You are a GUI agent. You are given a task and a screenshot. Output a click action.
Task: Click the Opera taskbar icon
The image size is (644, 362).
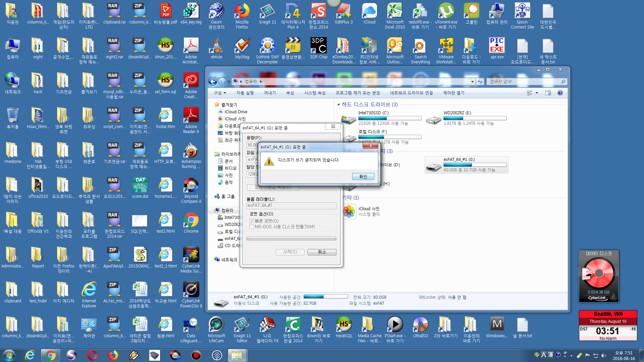[x=92, y=355]
